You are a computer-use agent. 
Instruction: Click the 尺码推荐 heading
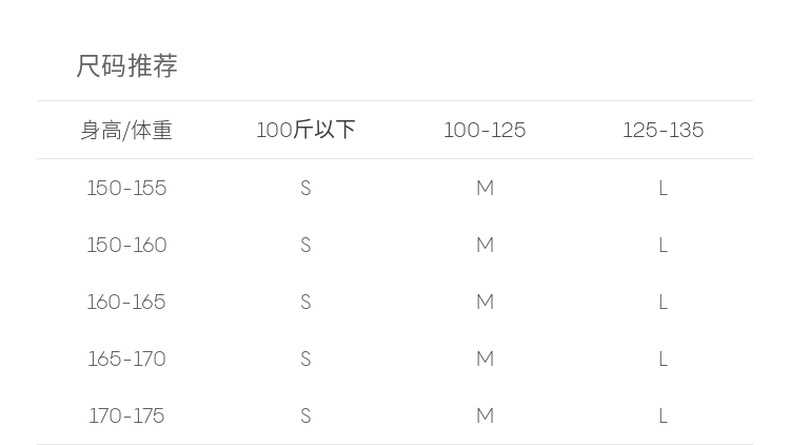coord(127,67)
